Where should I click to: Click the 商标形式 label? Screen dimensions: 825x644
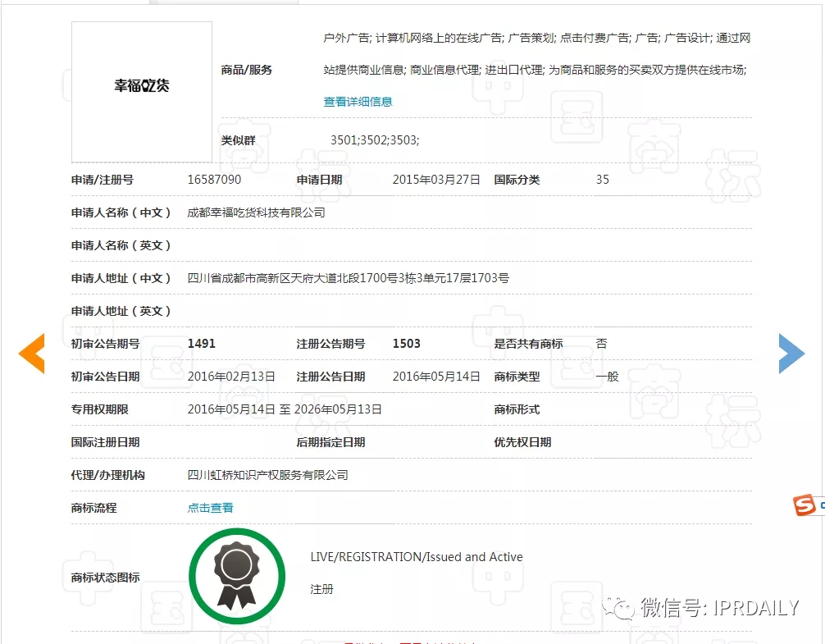coord(517,409)
